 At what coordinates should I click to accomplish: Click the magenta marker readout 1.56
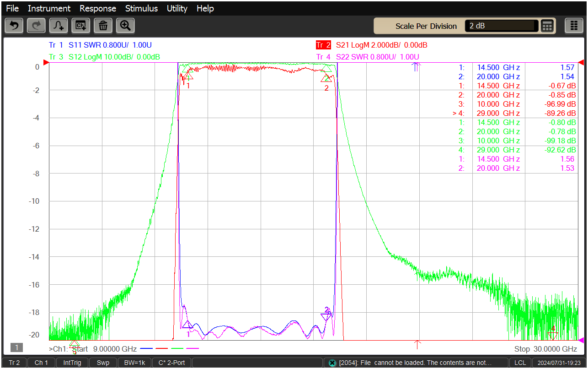pos(567,159)
